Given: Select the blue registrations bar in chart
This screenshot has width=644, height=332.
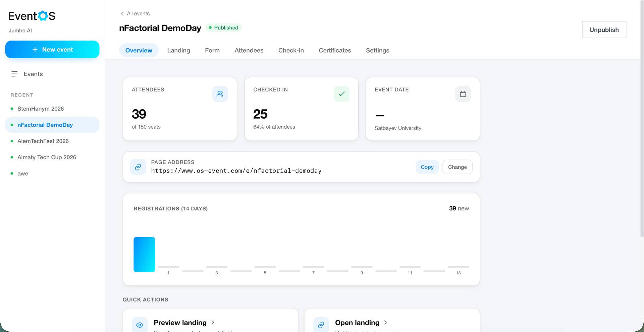Looking at the screenshot, I should pos(144,255).
